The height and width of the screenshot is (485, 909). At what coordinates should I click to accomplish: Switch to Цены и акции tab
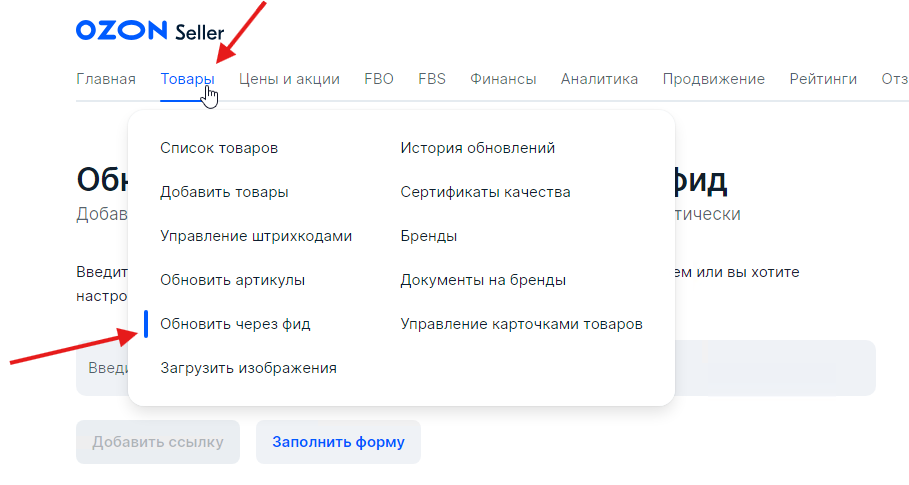289,79
